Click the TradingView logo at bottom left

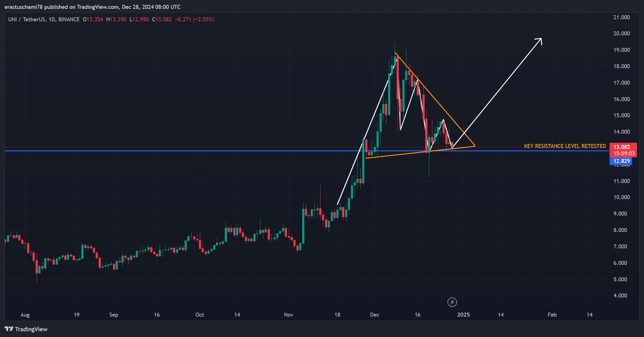[x=26, y=329]
